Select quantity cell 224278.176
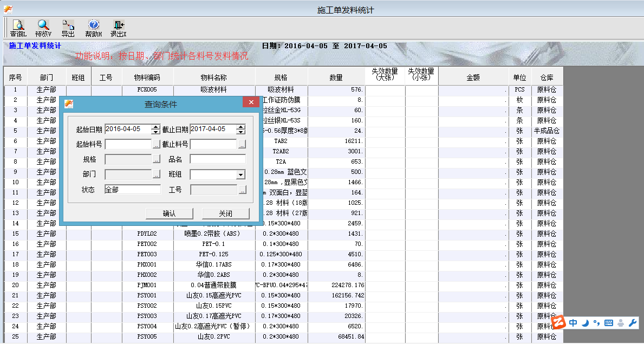Image resolution: width=644 pixels, height=344 pixels. 336,285
